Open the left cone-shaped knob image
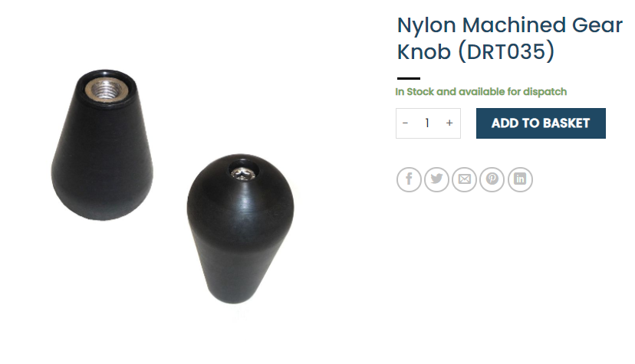Viewport: 635px width, 364px height. (x=102, y=145)
